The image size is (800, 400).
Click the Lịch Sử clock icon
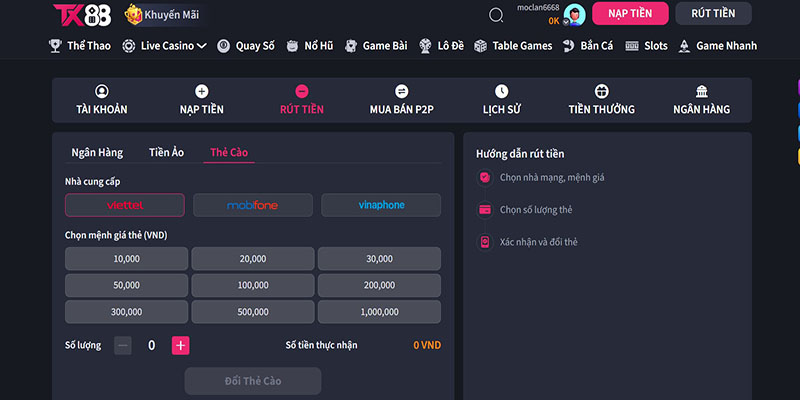[x=502, y=91]
